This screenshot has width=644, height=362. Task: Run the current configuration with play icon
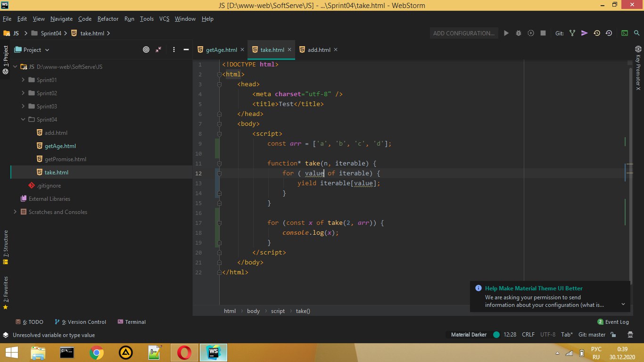coord(506,33)
